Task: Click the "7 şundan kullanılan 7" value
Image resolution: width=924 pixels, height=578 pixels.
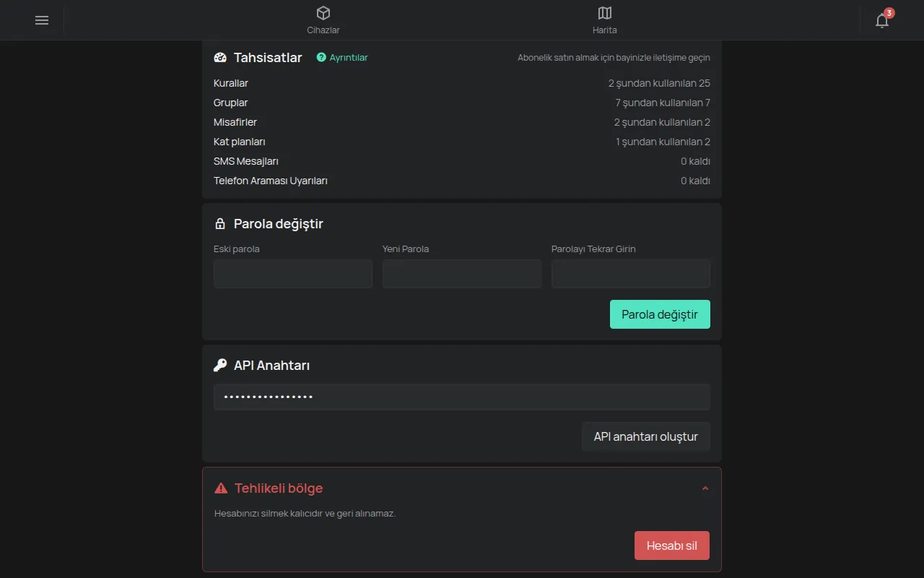Action: 663,103
